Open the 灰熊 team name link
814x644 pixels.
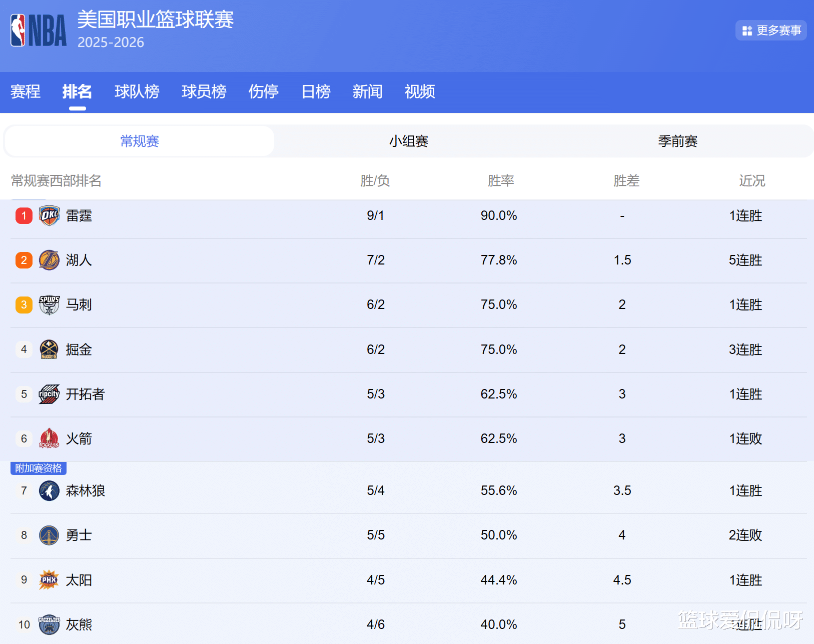tap(79, 624)
